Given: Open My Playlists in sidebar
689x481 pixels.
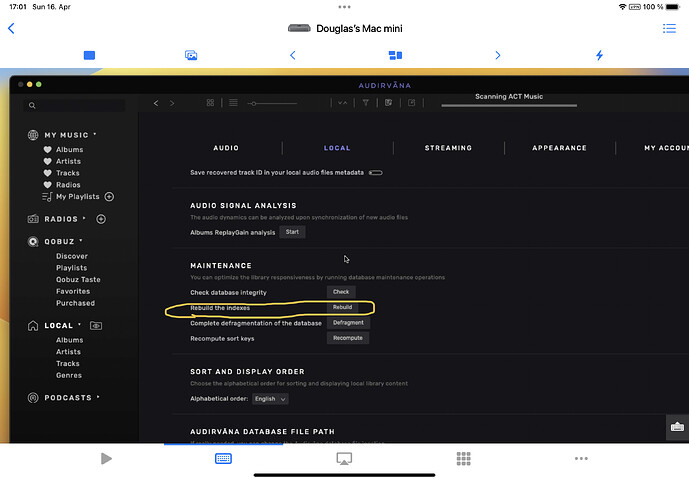Looking at the screenshot, I should [x=77, y=196].
